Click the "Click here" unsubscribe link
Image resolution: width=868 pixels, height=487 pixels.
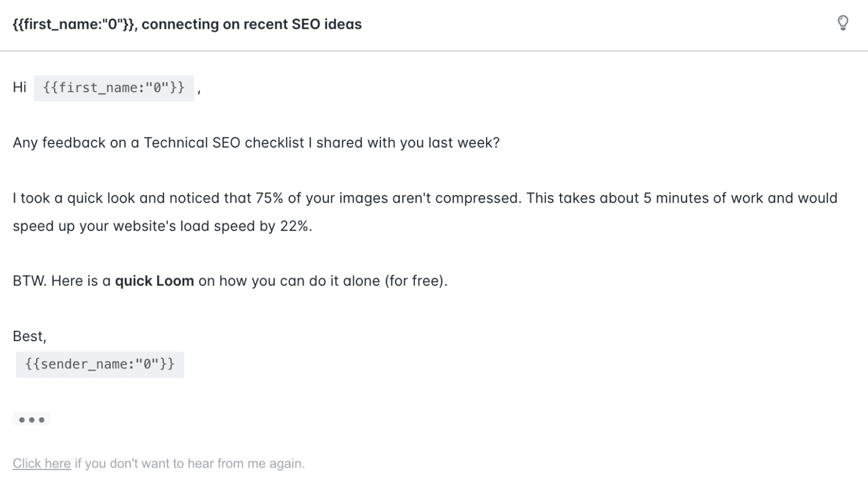tap(41, 463)
